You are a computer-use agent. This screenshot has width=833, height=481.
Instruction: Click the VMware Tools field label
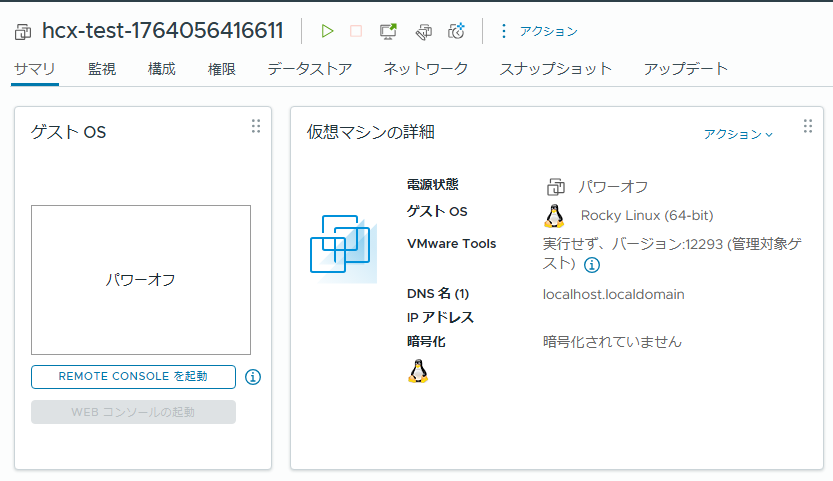pos(452,243)
